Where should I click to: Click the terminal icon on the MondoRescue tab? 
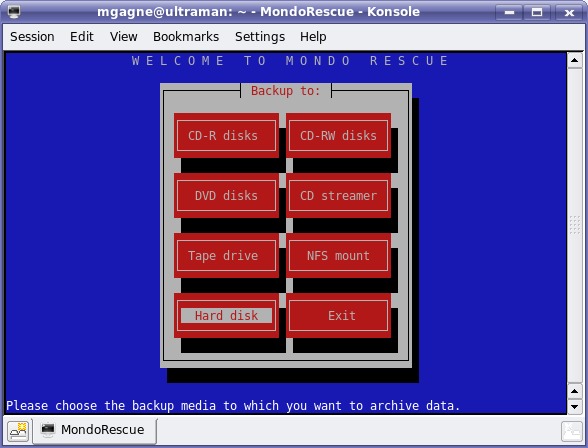[48, 430]
